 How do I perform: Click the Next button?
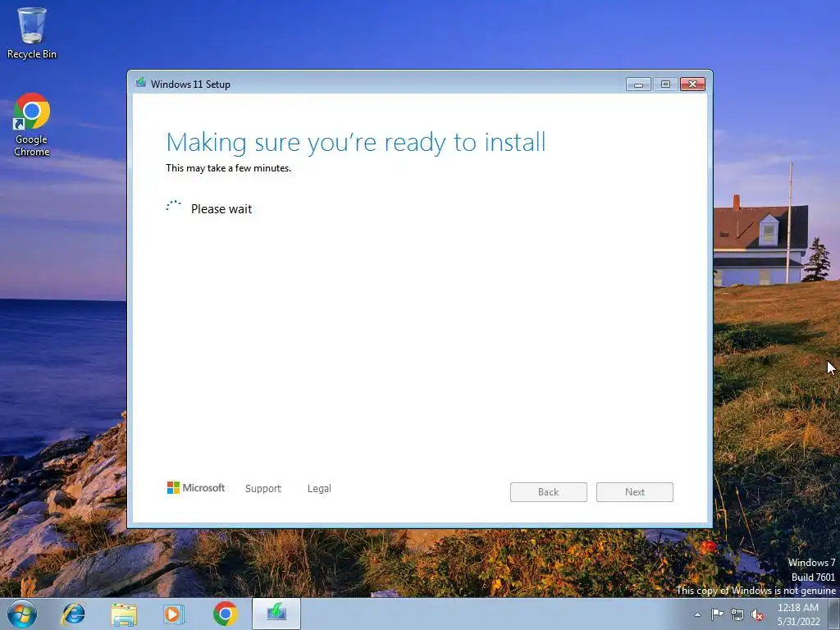635,492
